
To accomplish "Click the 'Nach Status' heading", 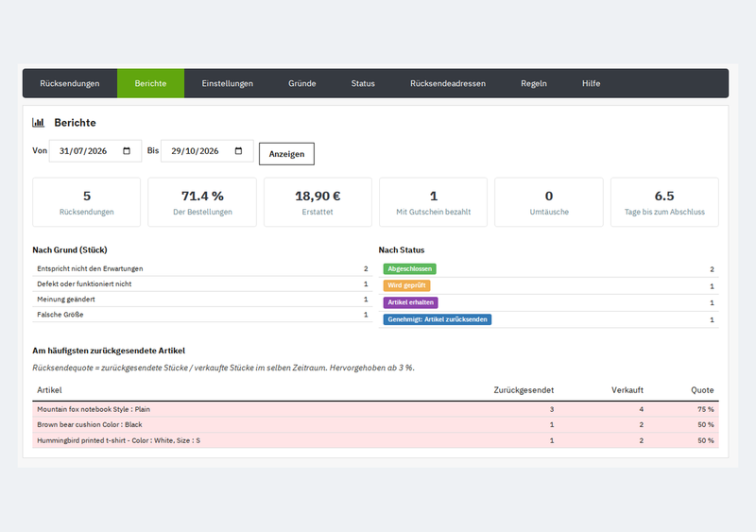I will (x=401, y=249).
